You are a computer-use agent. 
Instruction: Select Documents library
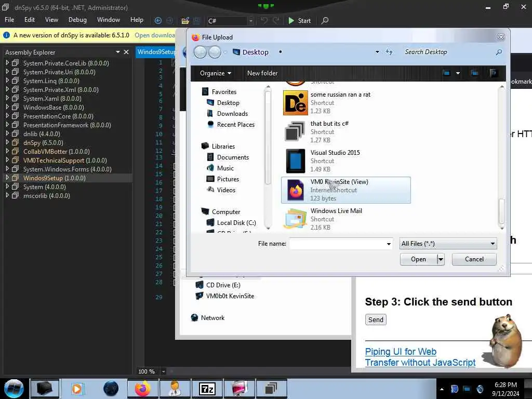233,157
